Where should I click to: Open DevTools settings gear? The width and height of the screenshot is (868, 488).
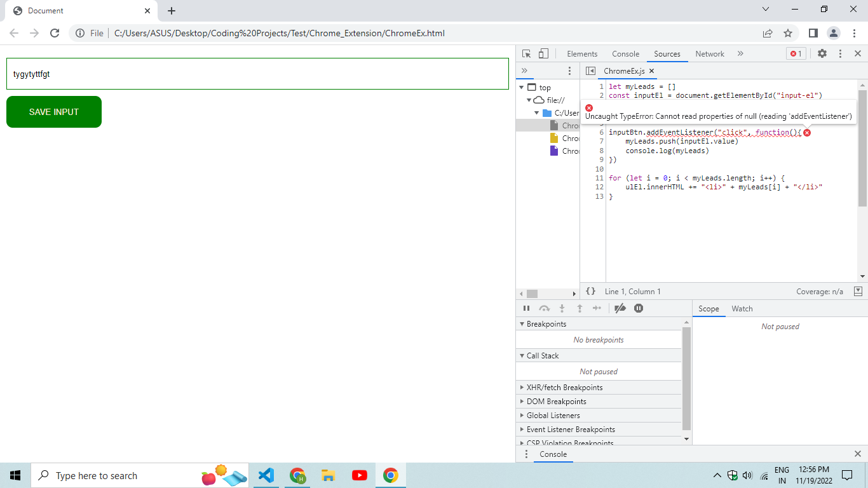click(822, 54)
